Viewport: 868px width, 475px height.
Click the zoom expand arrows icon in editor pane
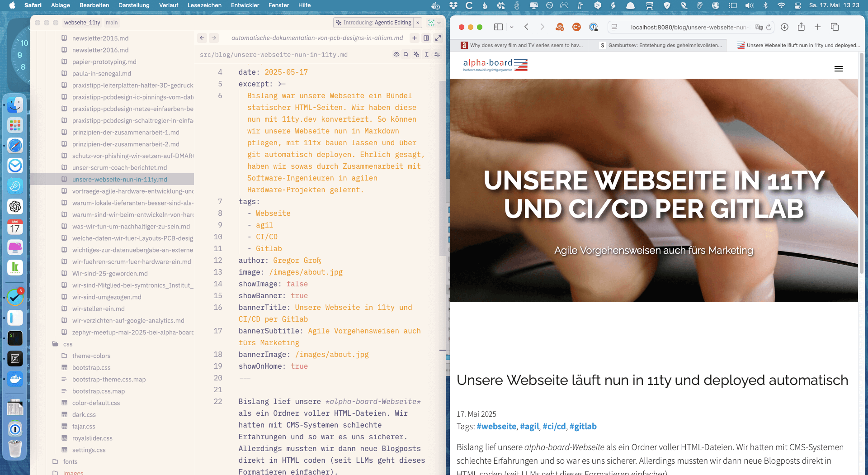(438, 38)
